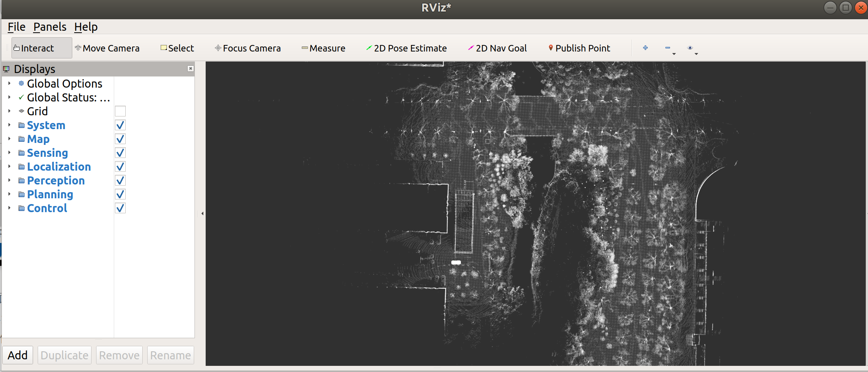Click the Global Status checkmark icon
Viewport: 868px width, 372px height.
21,97
